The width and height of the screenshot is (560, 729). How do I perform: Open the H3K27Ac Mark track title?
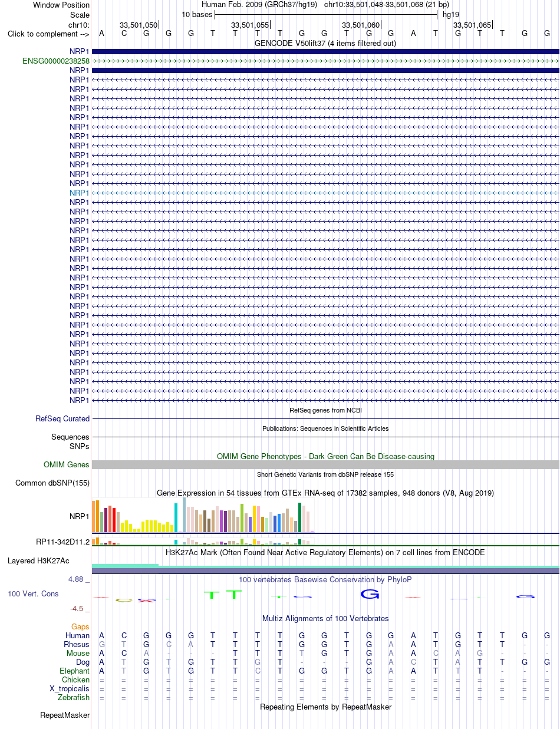point(325,552)
